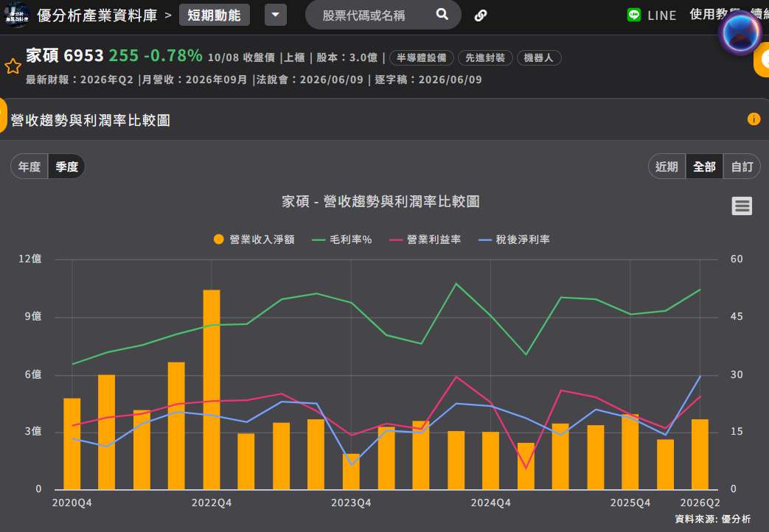Screen dimensions: 769x532
Task: Open the 先進封裝 tag
Action: click(485, 58)
